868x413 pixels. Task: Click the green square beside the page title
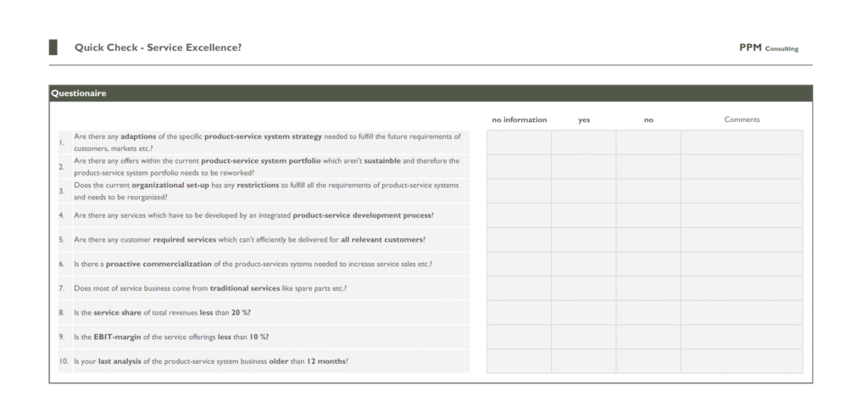coord(53,47)
